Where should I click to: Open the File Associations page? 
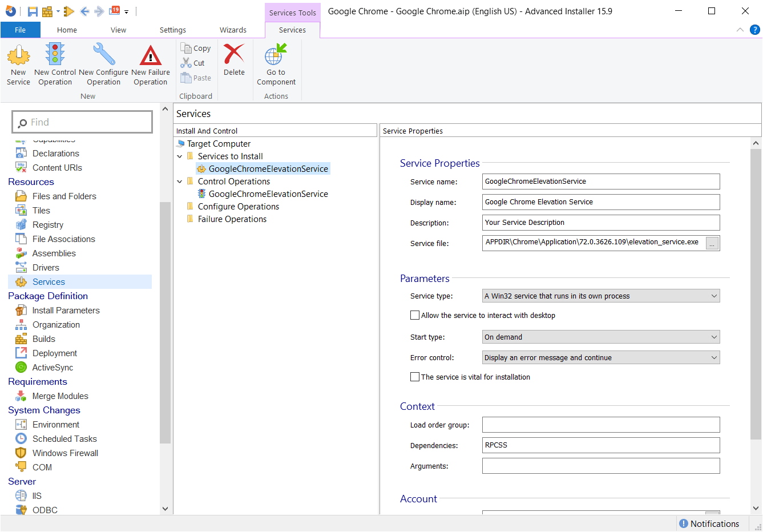pos(63,239)
